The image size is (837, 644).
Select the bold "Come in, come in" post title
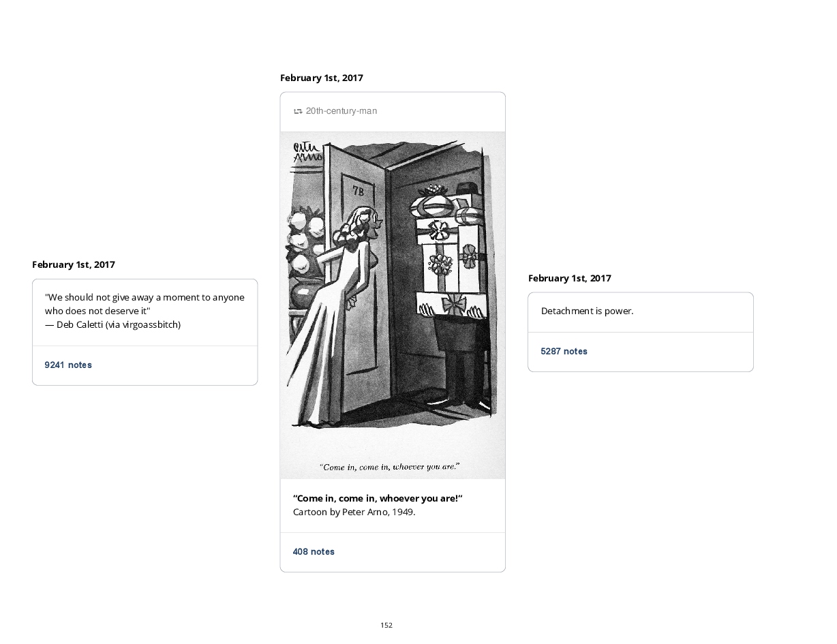point(378,498)
